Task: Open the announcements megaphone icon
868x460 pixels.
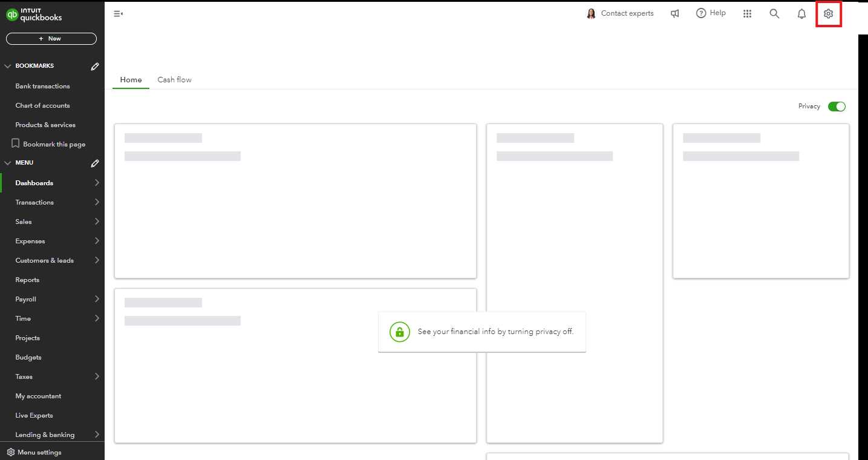Action: pyautogui.click(x=675, y=13)
